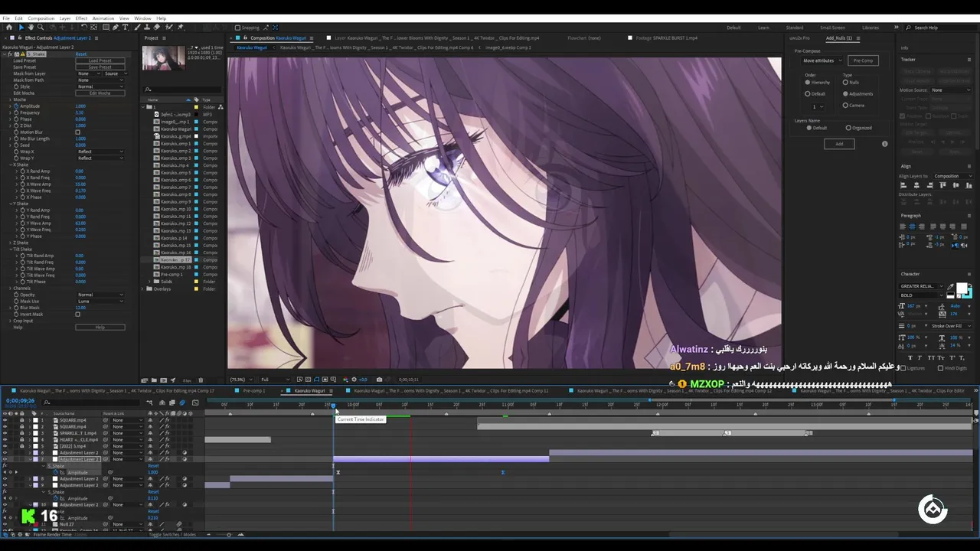The image size is (980, 551).
Task: Toggle Frame Blending icon in timeline header
Action: pos(172,403)
